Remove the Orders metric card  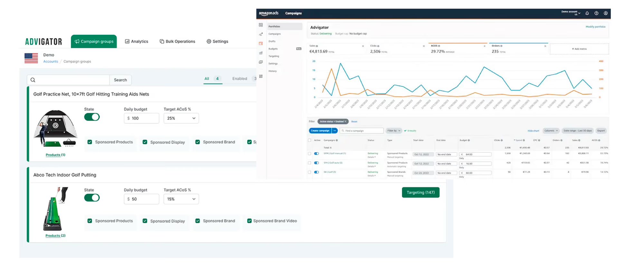tap(545, 46)
